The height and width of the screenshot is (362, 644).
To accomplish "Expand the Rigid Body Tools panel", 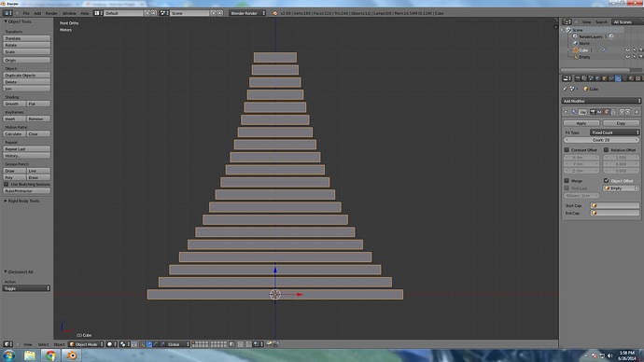I will pyautogui.click(x=21, y=202).
